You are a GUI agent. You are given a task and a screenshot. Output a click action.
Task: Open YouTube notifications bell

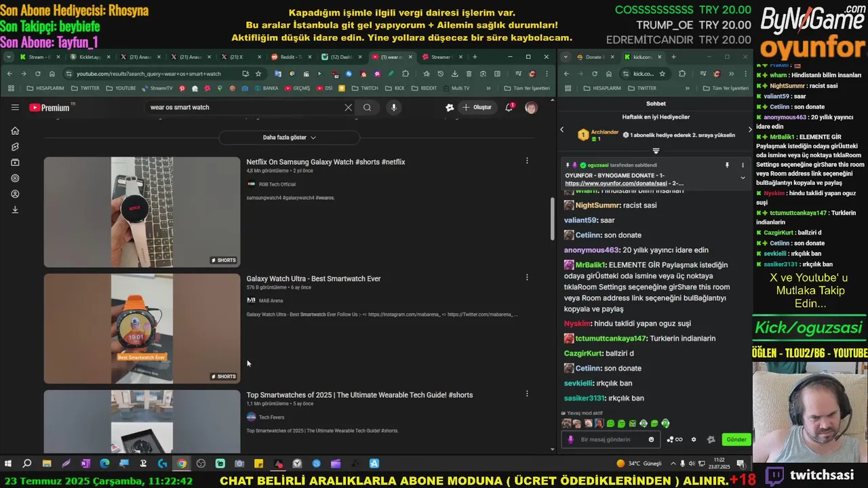(x=509, y=107)
